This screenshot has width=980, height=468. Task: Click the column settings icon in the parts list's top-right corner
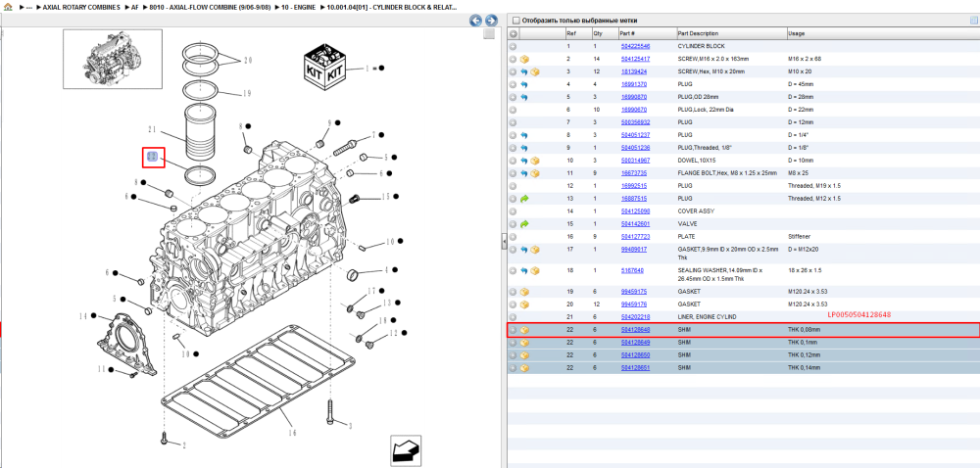[x=974, y=21]
